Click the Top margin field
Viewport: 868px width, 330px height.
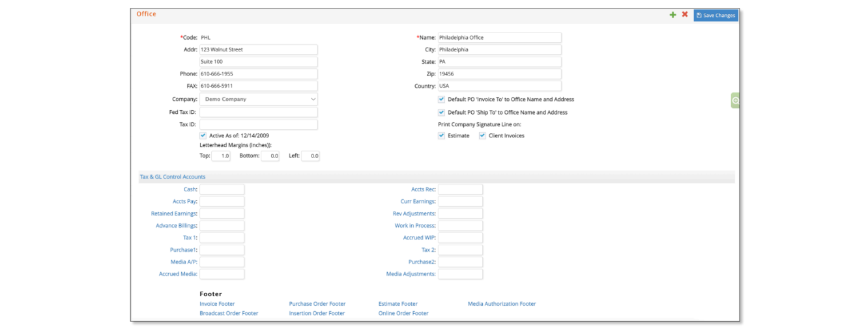click(x=221, y=156)
